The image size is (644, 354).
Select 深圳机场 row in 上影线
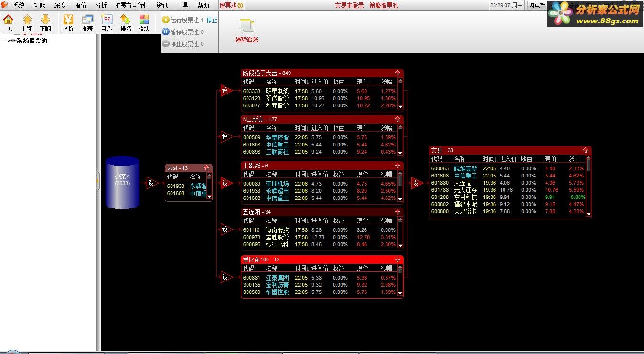click(x=319, y=184)
